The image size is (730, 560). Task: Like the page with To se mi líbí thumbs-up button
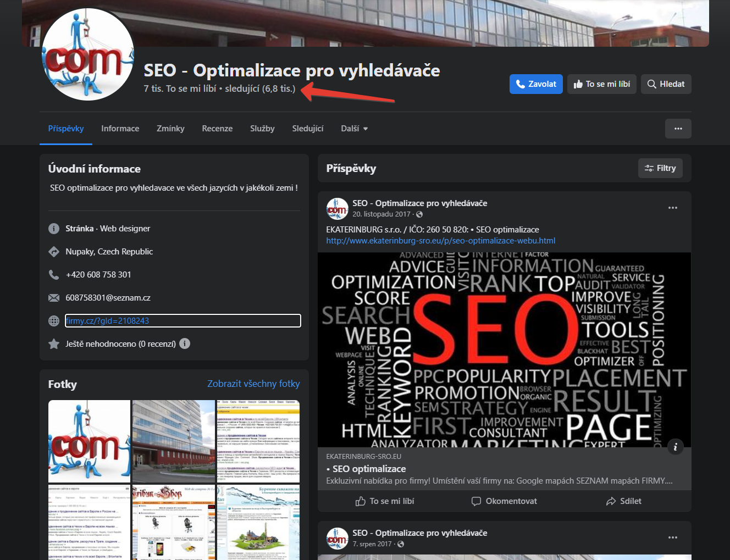pyautogui.click(x=602, y=84)
